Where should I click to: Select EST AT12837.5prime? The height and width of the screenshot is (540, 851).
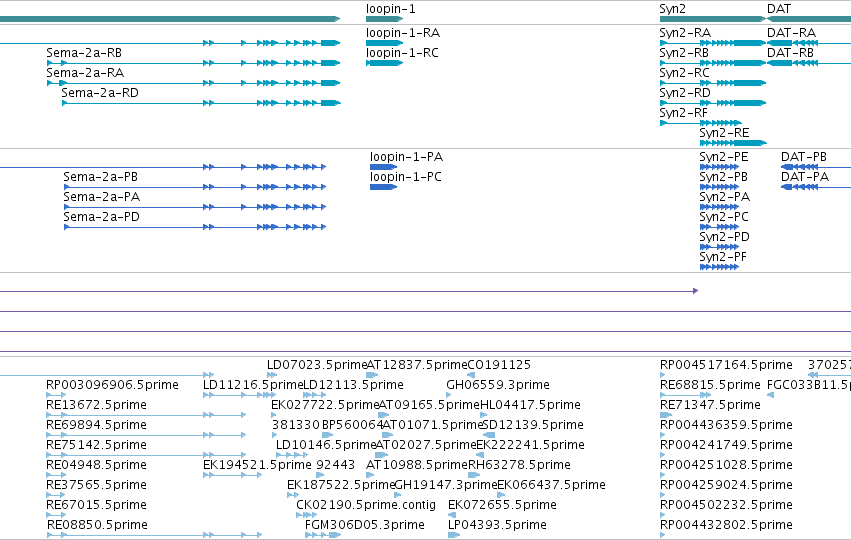click(417, 365)
